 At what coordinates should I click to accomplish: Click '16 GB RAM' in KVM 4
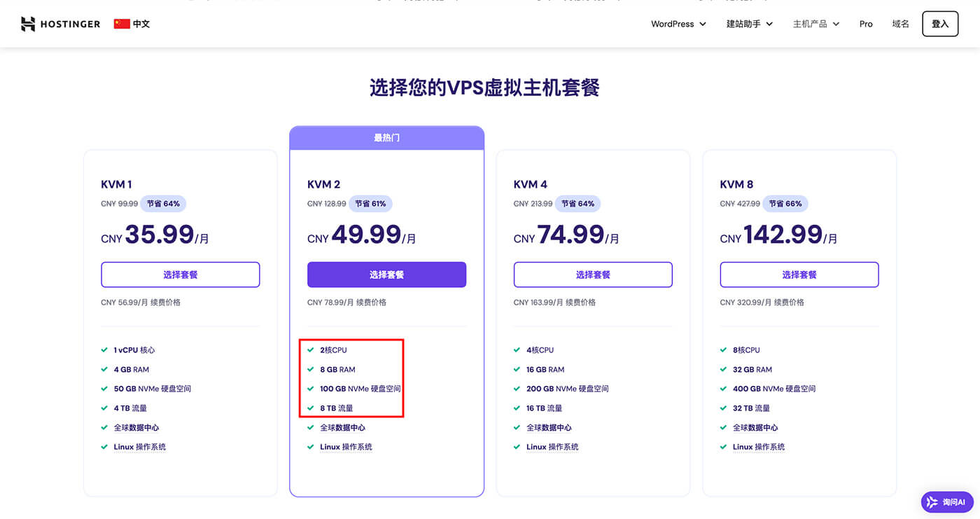546,369
